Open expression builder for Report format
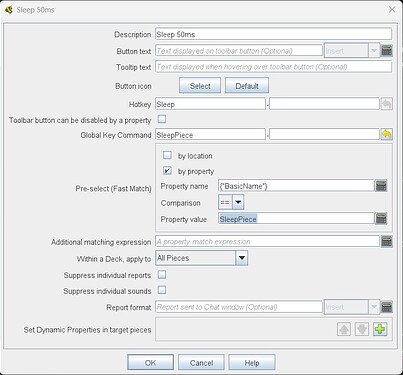Screen dimensions: 403x375 pyautogui.click(x=387, y=307)
